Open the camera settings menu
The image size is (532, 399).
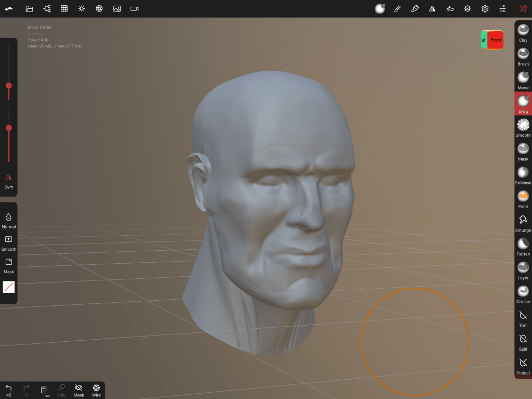tap(134, 9)
